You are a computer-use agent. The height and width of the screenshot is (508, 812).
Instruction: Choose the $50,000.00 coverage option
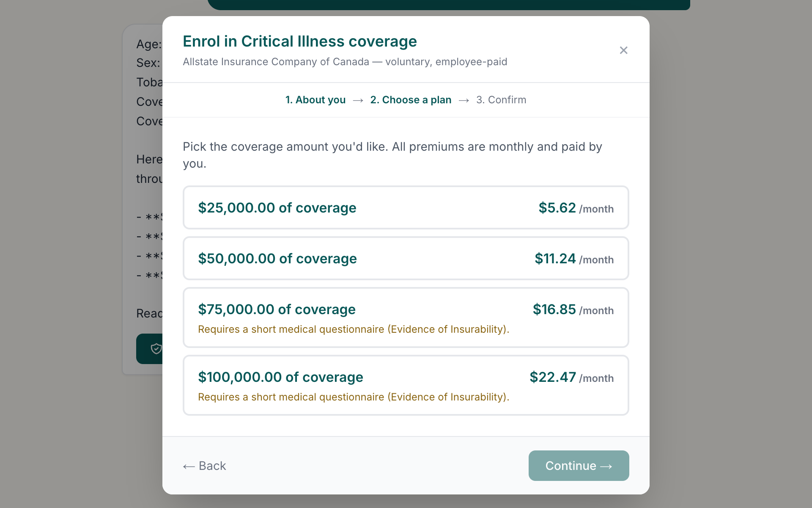tap(406, 258)
